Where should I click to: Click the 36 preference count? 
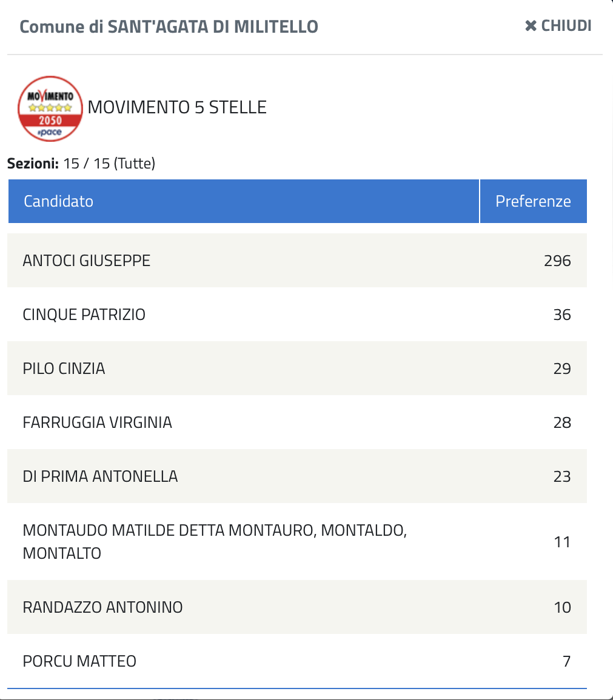point(562,315)
